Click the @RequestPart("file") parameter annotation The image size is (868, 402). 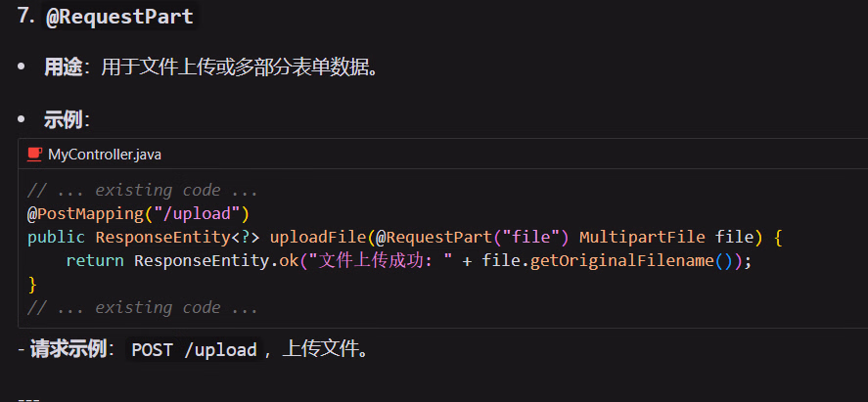point(466,238)
